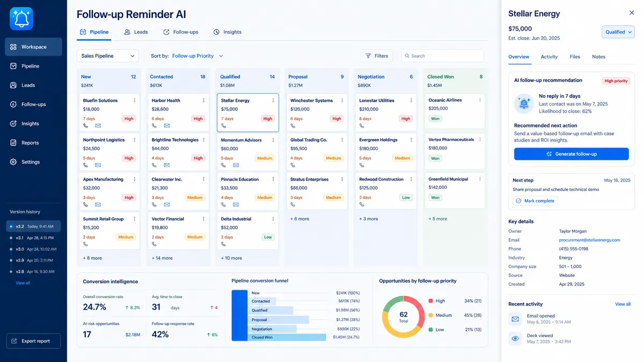The image size is (644, 362).
Task: Click phone icon on Lonestar Utilities card
Action: tap(362, 126)
